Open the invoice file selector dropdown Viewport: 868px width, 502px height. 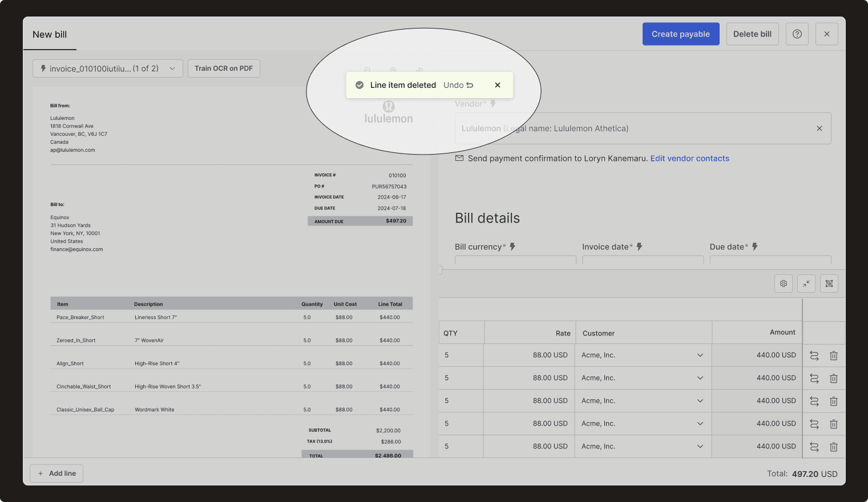pyautogui.click(x=108, y=68)
